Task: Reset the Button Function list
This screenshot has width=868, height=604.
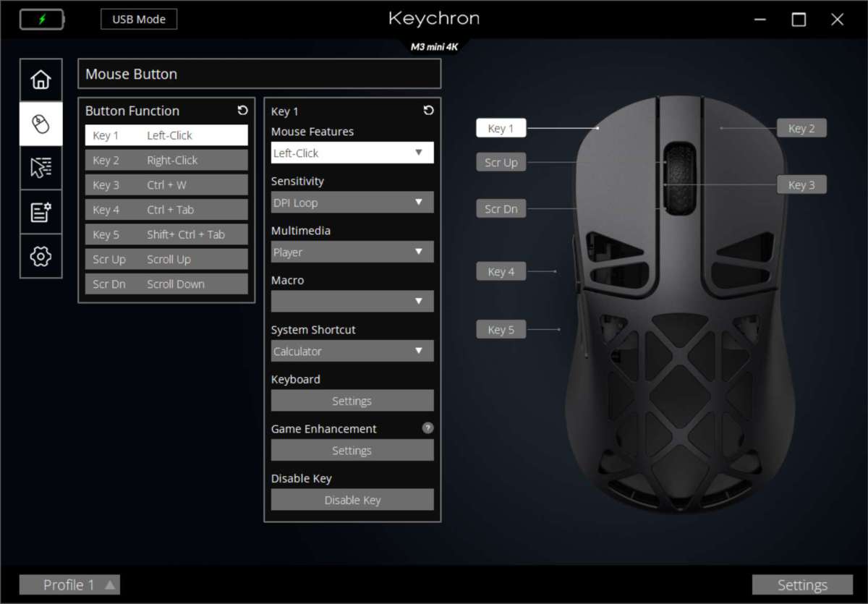Action: 242,111
